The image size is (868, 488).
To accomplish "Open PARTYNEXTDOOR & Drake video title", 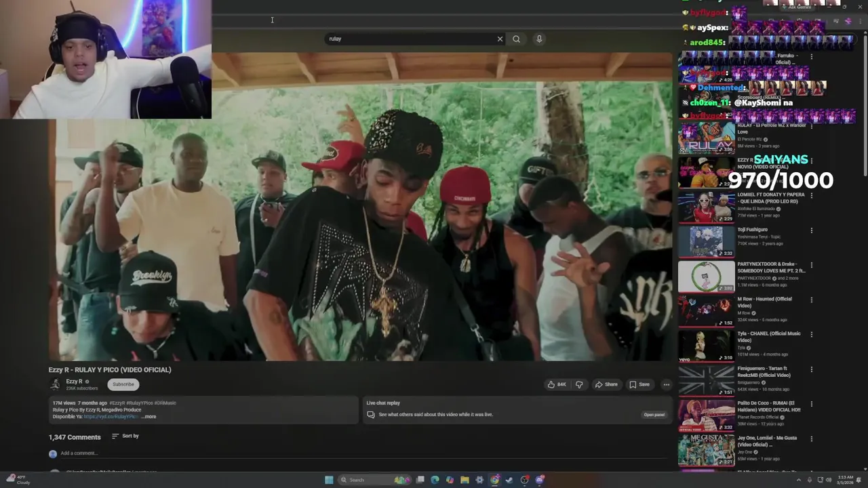I will point(770,267).
